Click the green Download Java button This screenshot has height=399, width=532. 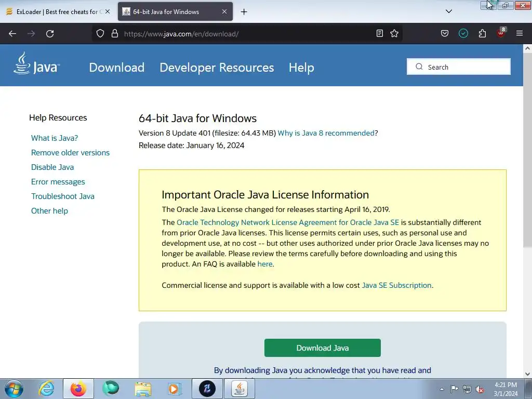(x=322, y=348)
